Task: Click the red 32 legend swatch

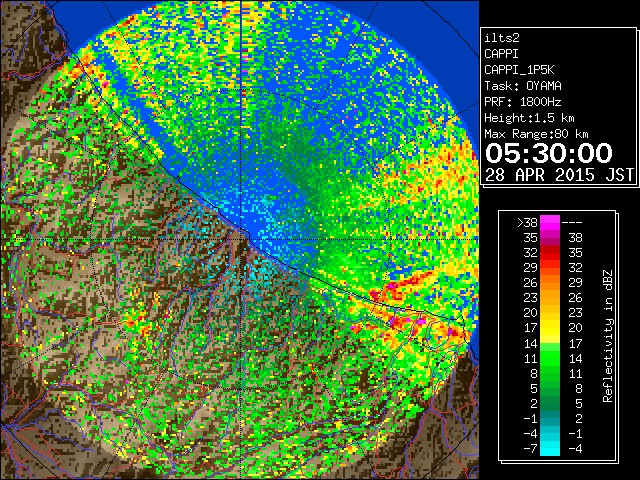Action: point(550,253)
